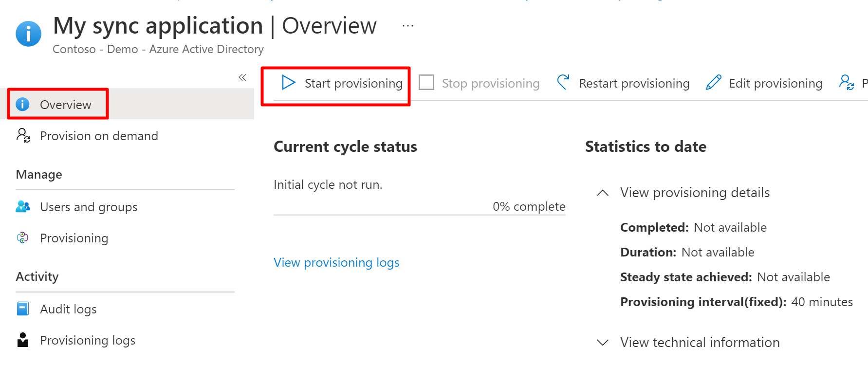868x365 pixels.
Task: Click the Start provisioning play icon
Action: [288, 83]
